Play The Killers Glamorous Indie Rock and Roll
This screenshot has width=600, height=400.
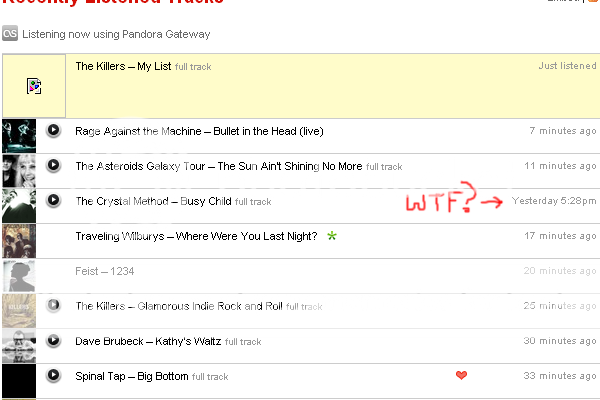[x=54, y=305]
